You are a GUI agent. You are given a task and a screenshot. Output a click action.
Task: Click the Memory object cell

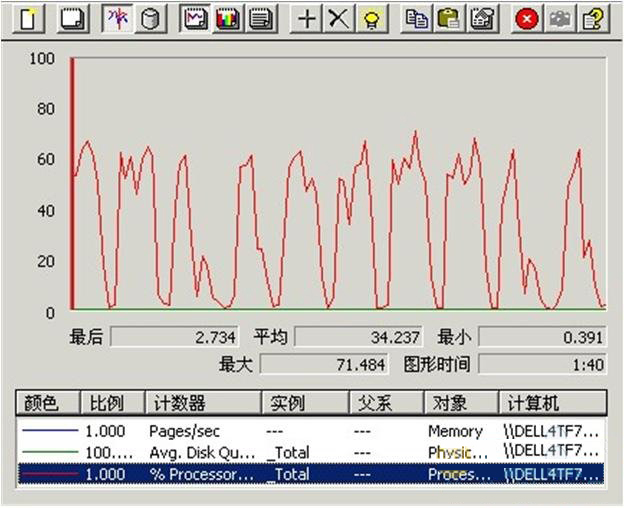coord(455,431)
